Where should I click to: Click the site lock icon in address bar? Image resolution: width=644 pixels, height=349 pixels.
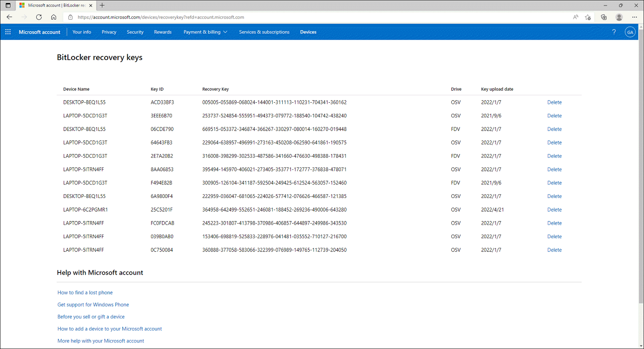click(x=71, y=17)
